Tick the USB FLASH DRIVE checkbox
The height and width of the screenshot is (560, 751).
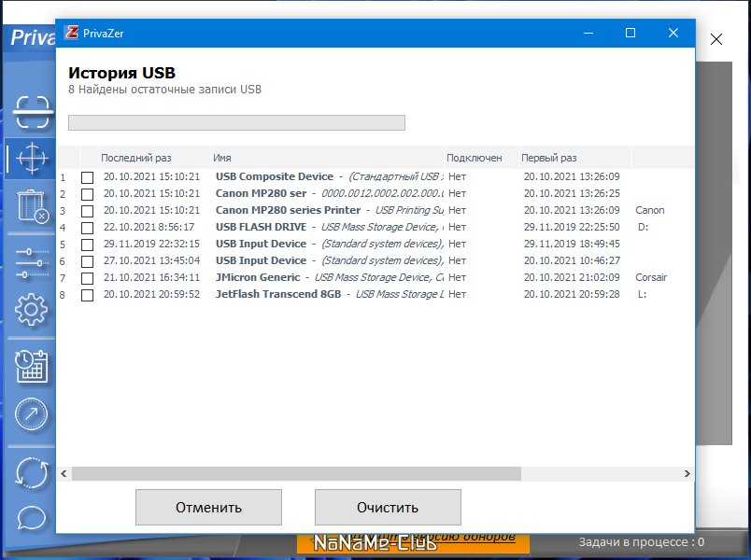[87, 228]
